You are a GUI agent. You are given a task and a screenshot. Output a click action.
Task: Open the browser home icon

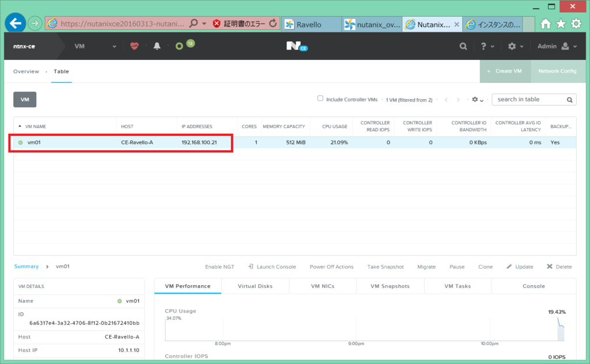tap(546, 24)
